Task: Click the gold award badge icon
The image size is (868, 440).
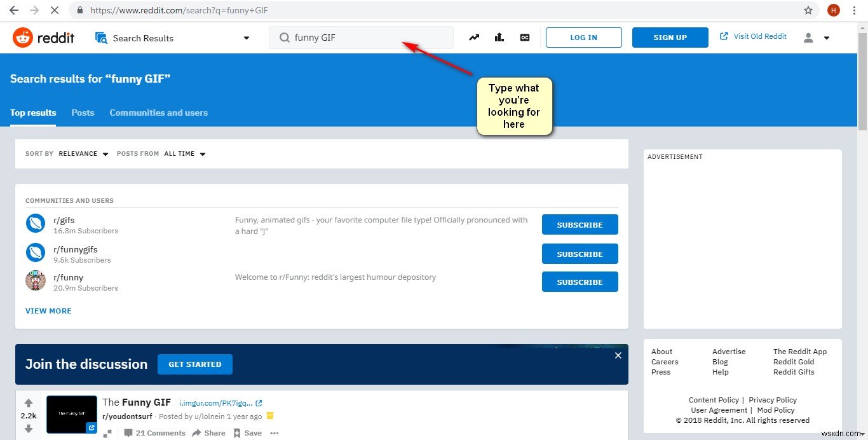Action: pyautogui.click(x=270, y=416)
